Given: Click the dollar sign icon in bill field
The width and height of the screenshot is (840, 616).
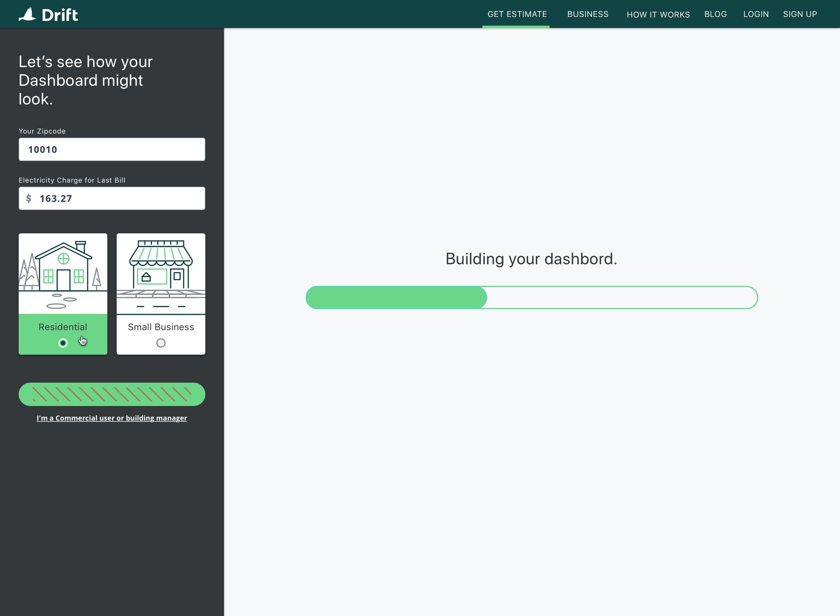Looking at the screenshot, I should point(29,198).
